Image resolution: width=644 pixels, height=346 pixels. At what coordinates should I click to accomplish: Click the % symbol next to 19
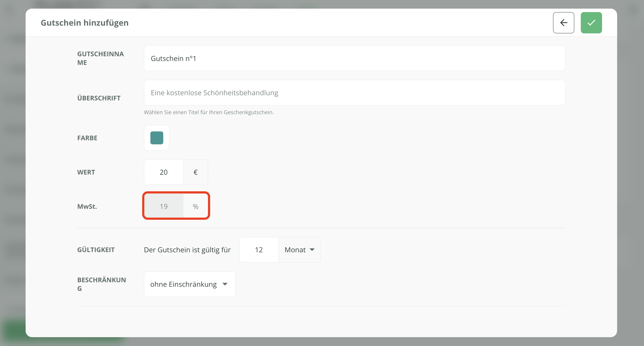coord(196,206)
